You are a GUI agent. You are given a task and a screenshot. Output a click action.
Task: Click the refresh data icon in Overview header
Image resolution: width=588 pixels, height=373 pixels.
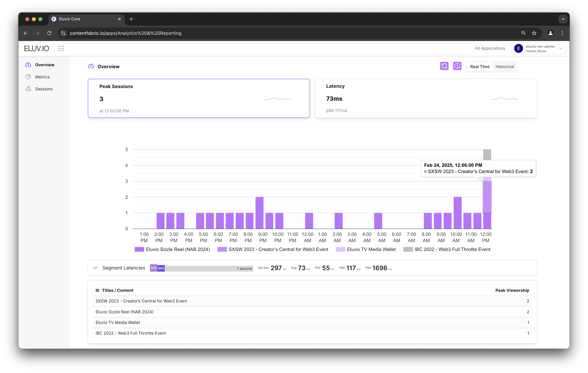444,66
